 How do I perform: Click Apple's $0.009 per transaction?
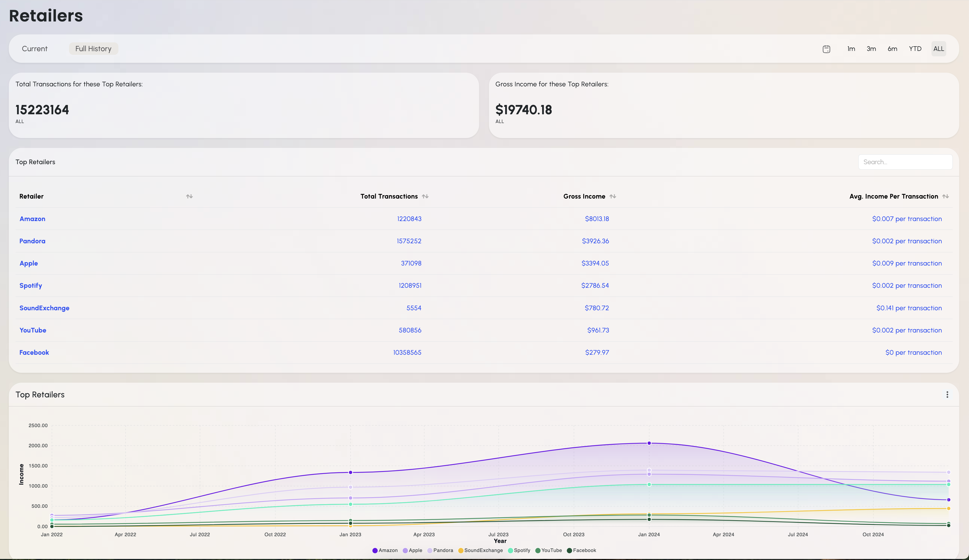[907, 263]
